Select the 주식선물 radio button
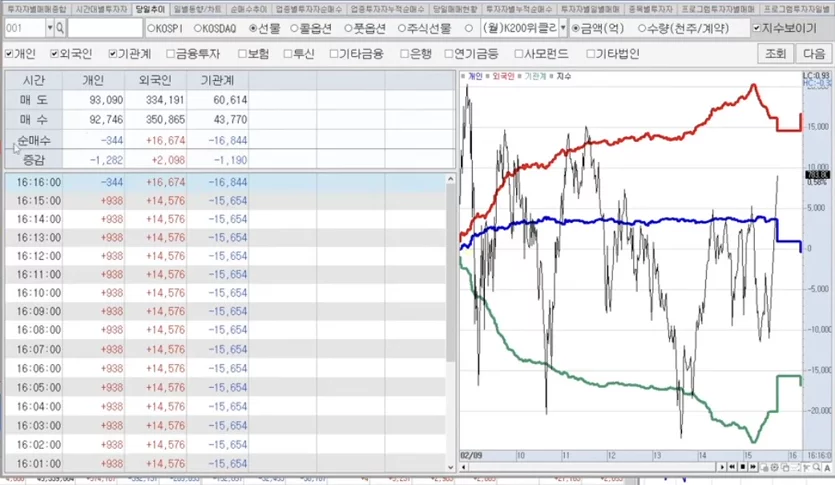The width and height of the screenshot is (835, 485). click(402, 28)
